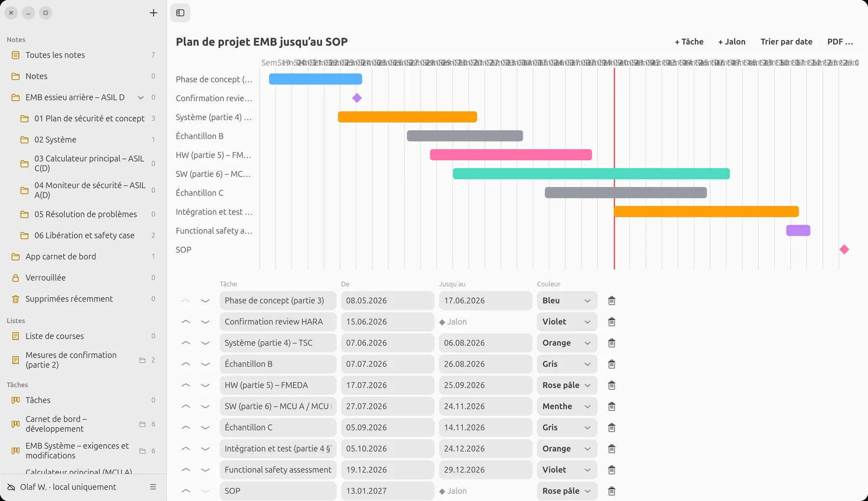The height and width of the screenshot is (501, 868).
Task: Click the + Tâche button
Action: point(689,42)
